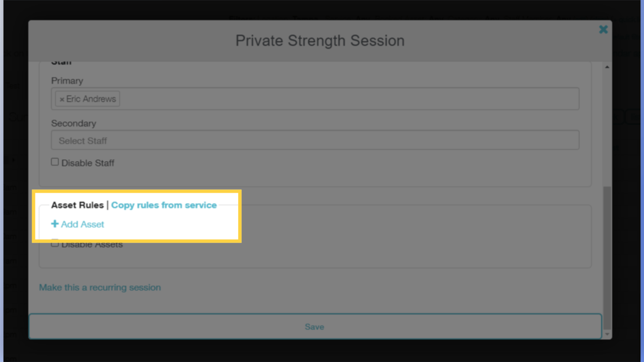Image resolution: width=644 pixels, height=362 pixels.
Task: Click the X icon in dialog corner
Action: 603,29
